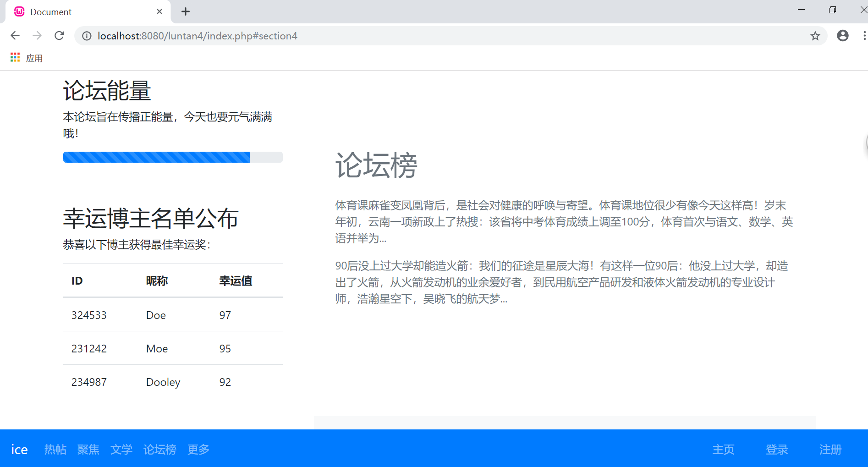868x467 pixels.
Task: Open a new browser tab with the plus icon
Action: click(x=185, y=11)
